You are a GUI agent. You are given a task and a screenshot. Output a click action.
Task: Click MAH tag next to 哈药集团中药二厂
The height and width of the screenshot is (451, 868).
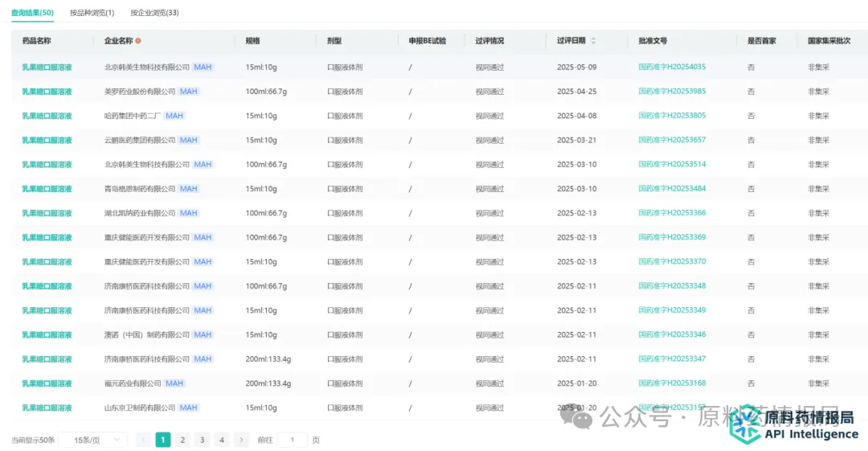click(x=174, y=116)
